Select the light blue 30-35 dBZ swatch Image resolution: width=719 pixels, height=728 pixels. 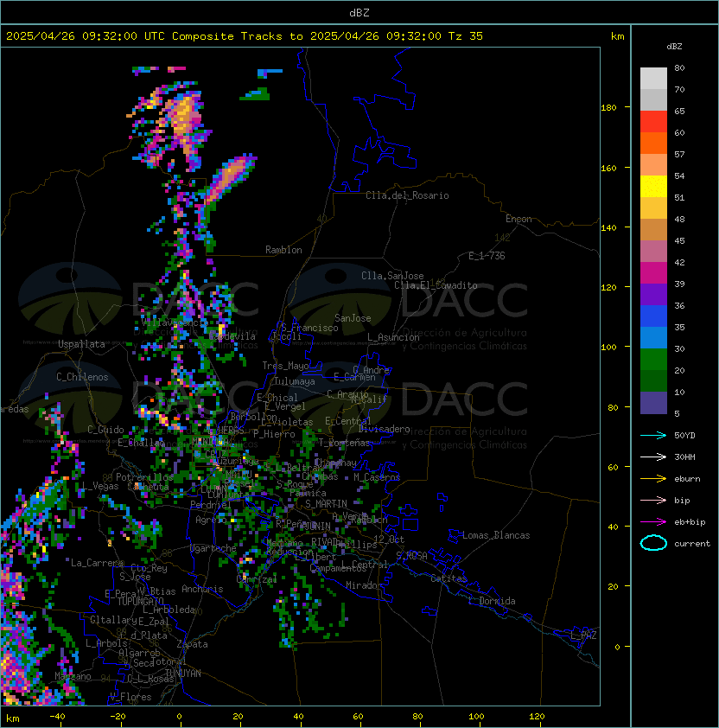tap(653, 338)
